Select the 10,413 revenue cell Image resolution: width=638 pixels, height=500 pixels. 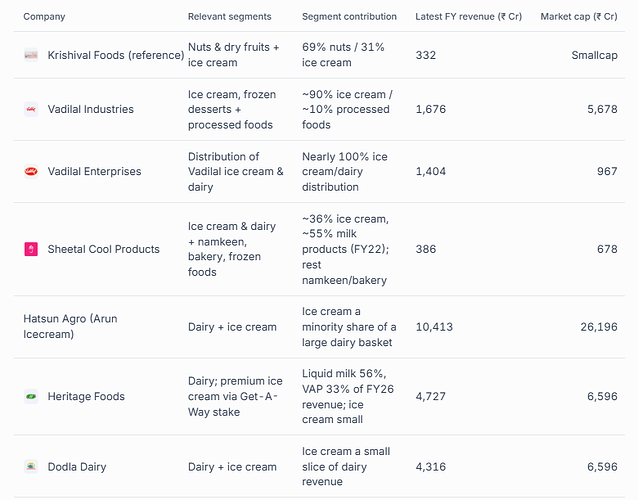[x=434, y=327]
